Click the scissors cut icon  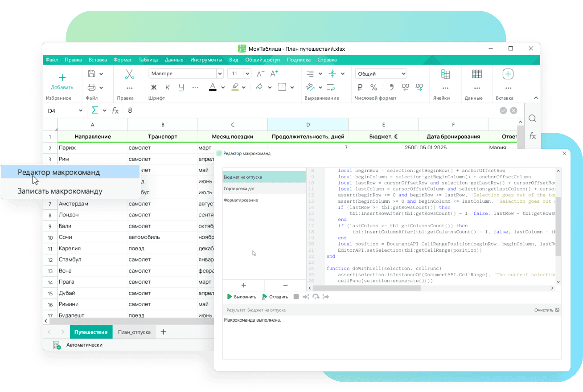click(129, 74)
